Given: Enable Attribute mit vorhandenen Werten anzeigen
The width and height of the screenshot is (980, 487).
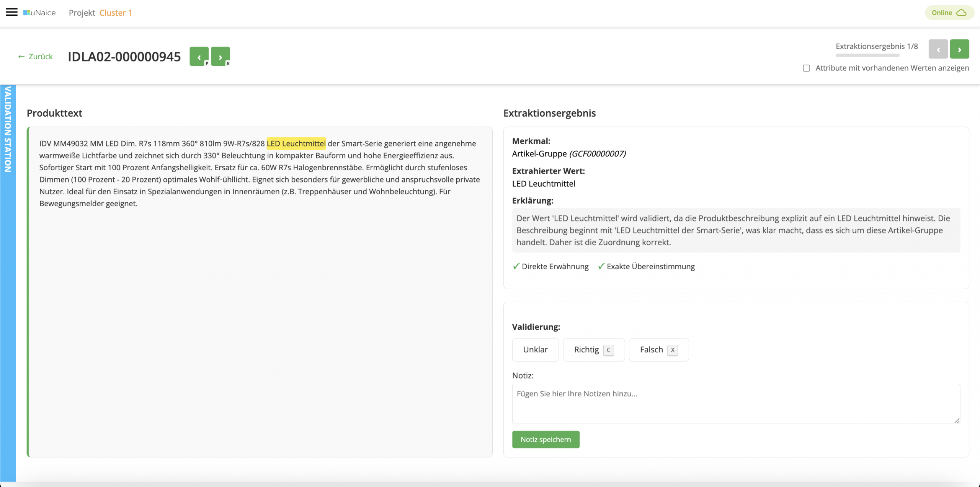Looking at the screenshot, I should tap(807, 68).
